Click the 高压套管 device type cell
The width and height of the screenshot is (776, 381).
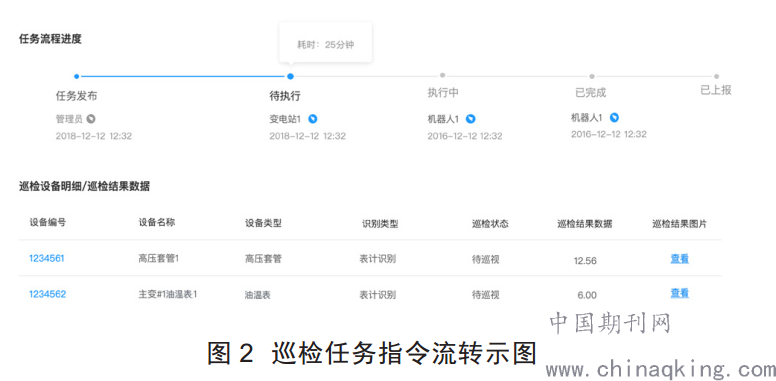[x=263, y=258]
